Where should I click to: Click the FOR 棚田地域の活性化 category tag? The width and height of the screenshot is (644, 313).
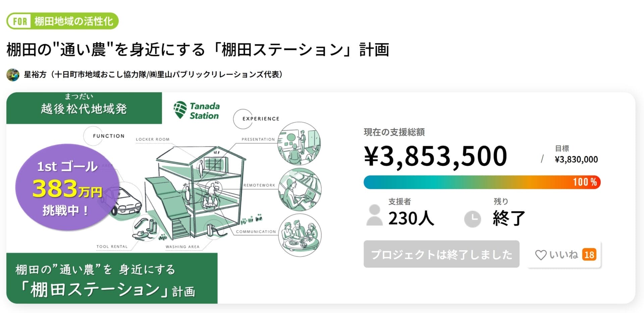[x=63, y=21]
